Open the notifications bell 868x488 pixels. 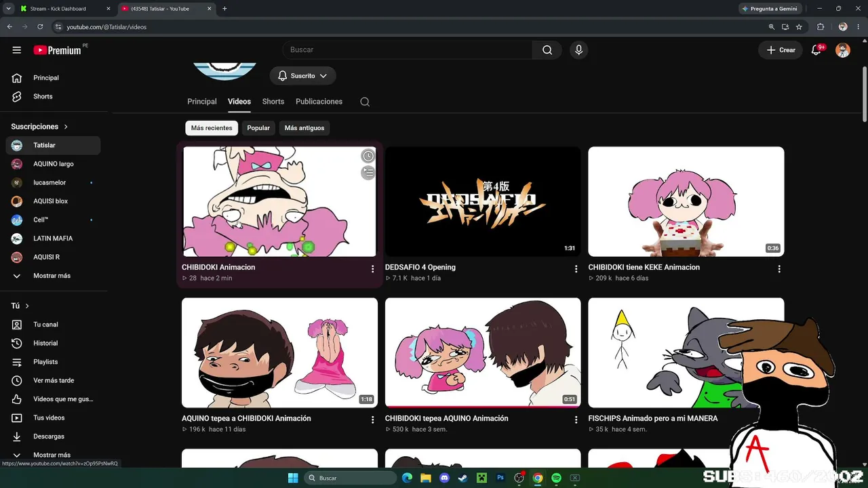click(816, 50)
